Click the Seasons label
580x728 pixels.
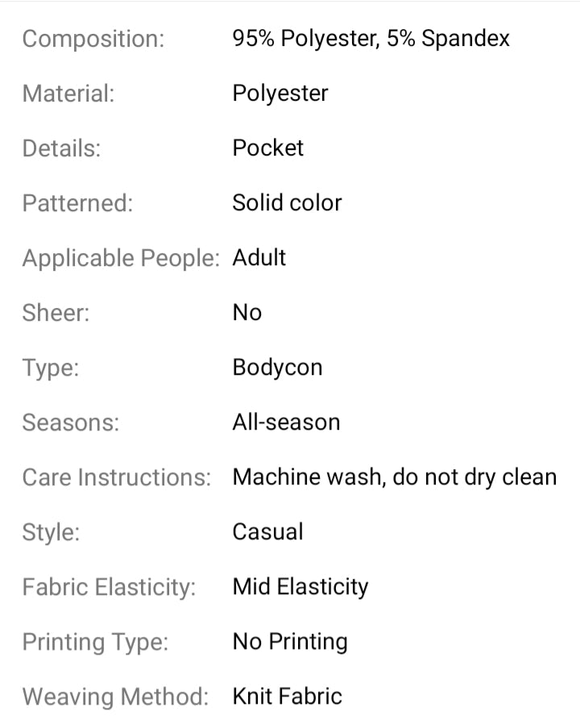[x=71, y=422]
